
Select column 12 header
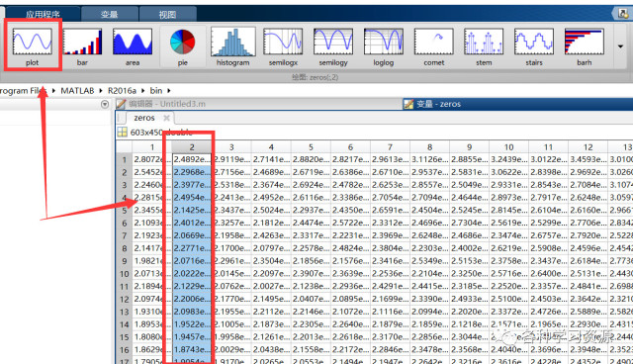click(x=588, y=147)
